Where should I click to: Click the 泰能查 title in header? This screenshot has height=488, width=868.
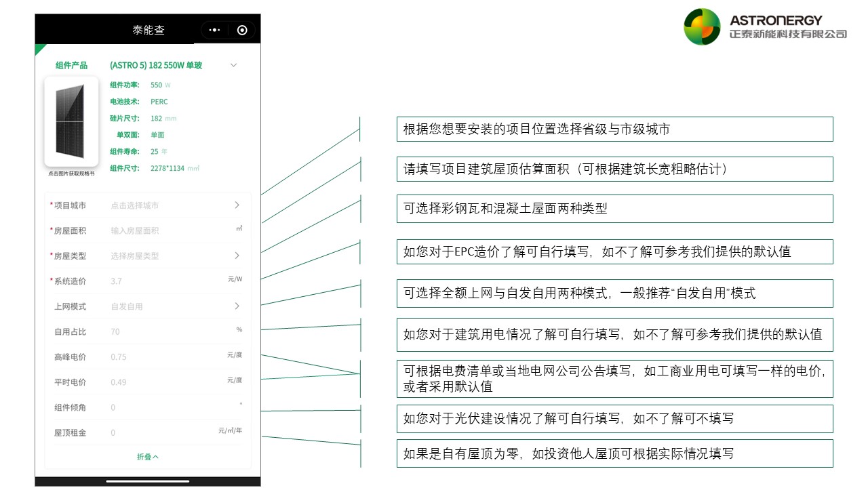pos(149,30)
